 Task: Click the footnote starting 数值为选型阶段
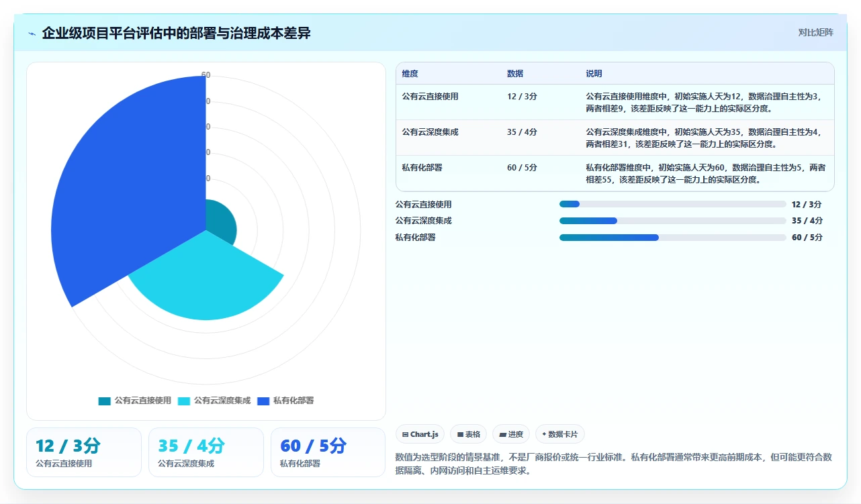615,464
